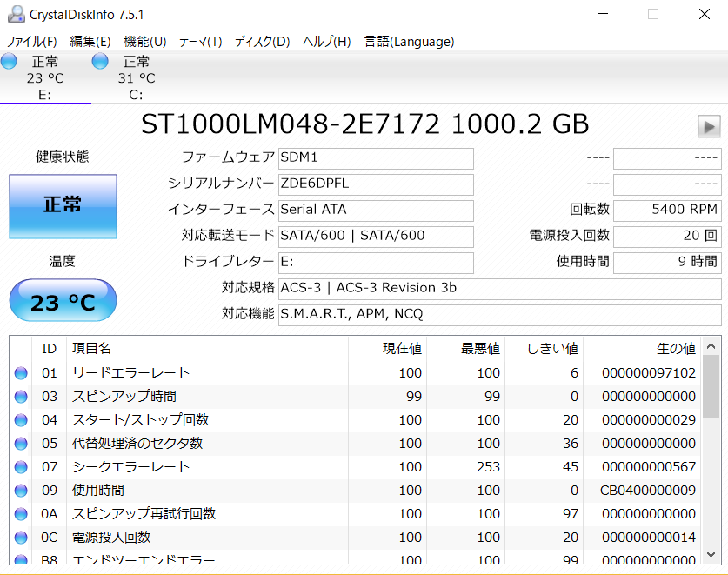Click raw value 000000000029
The height and width of the screenshot is (575, 728).
(x=649, y=420)
